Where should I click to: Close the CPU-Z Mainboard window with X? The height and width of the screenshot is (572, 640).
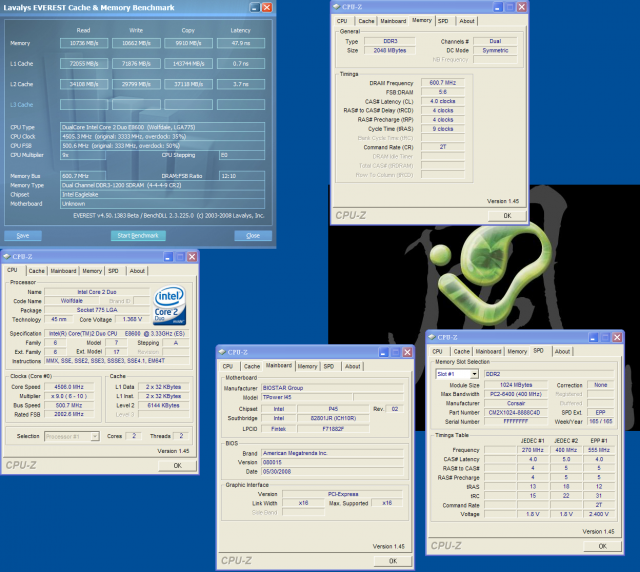pyautogui.click(x=407, y=352)
